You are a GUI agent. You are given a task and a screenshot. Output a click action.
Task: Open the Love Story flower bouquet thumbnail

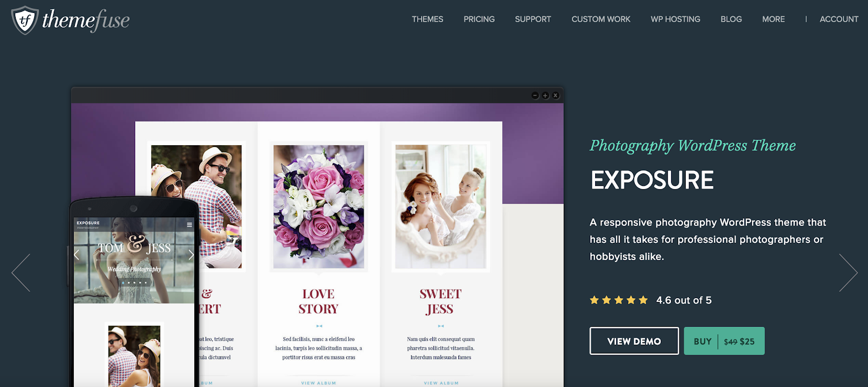tap(318, 207)
